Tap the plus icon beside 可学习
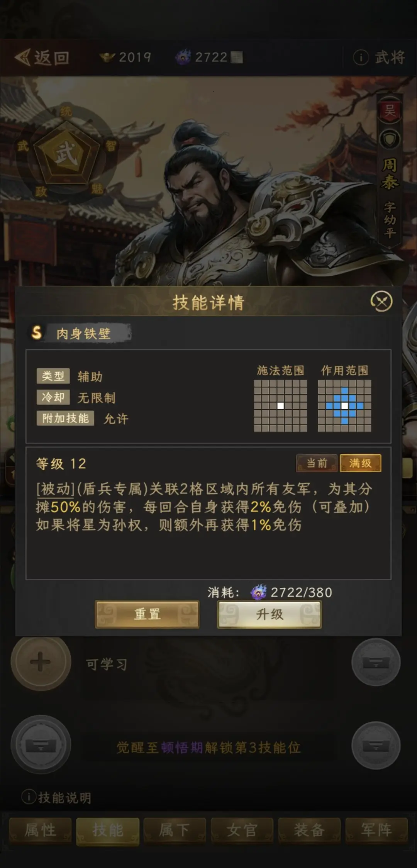Image resolution: width=417 pixels, height=868 pixels. pos(41,662)
